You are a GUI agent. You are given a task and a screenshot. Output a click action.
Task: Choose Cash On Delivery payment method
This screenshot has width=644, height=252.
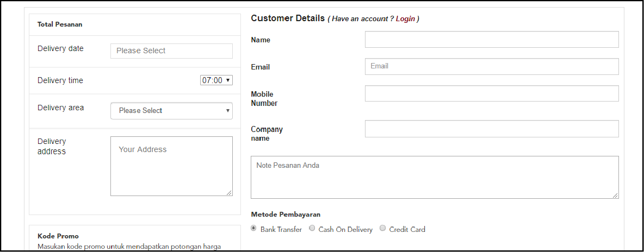312,229
